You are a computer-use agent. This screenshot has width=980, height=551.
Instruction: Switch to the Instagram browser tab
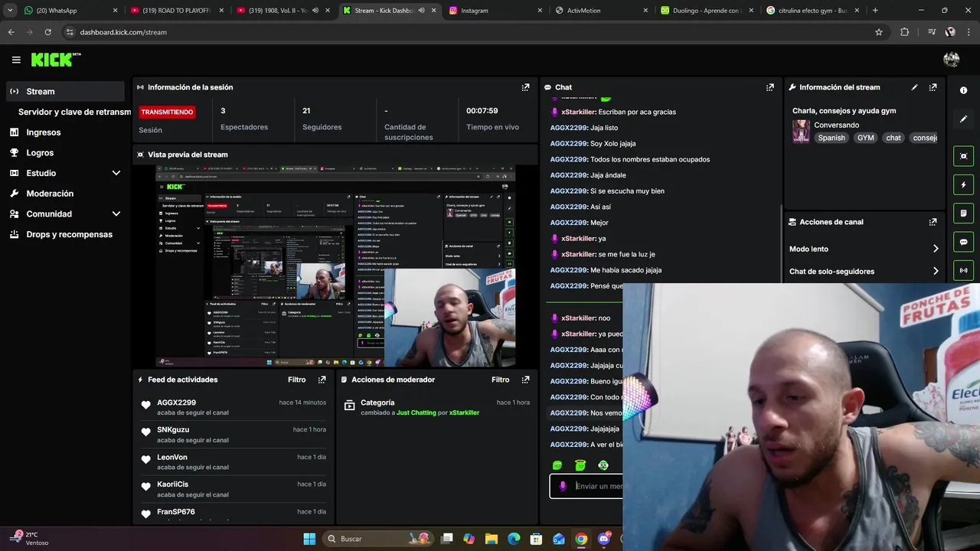point(496,11)
